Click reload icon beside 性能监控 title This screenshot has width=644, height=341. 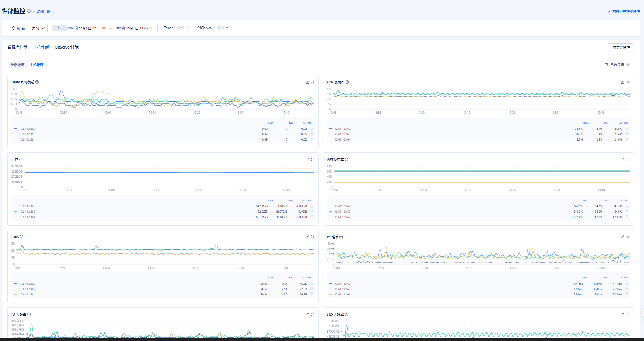[x=29, y=11]
